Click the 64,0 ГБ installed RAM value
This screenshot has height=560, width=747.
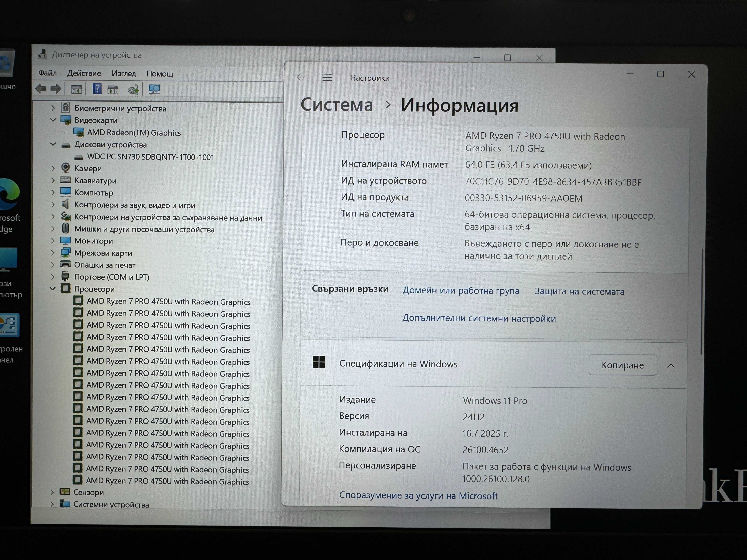tap(528, 165)
